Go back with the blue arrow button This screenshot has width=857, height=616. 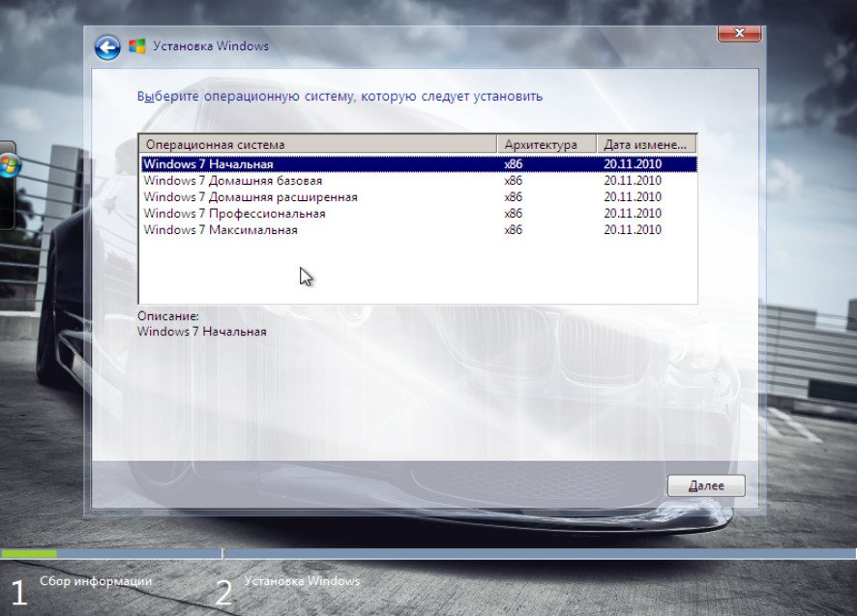(107, 47)
